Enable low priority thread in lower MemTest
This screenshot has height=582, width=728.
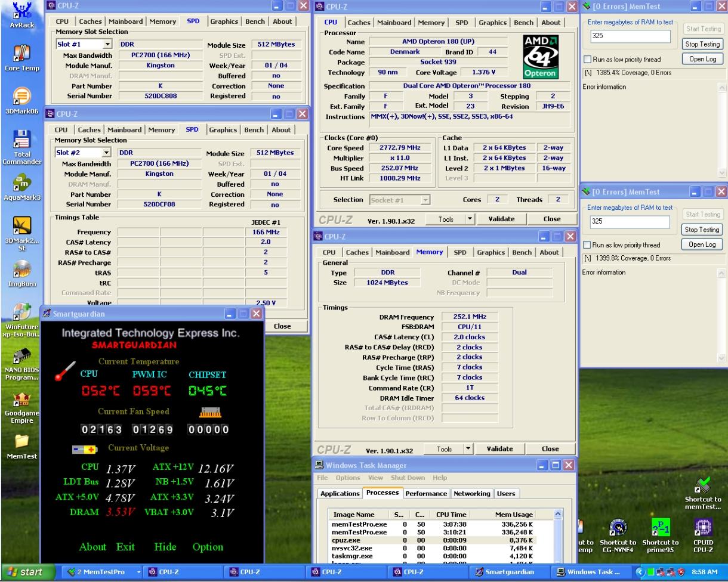[588, 245]
